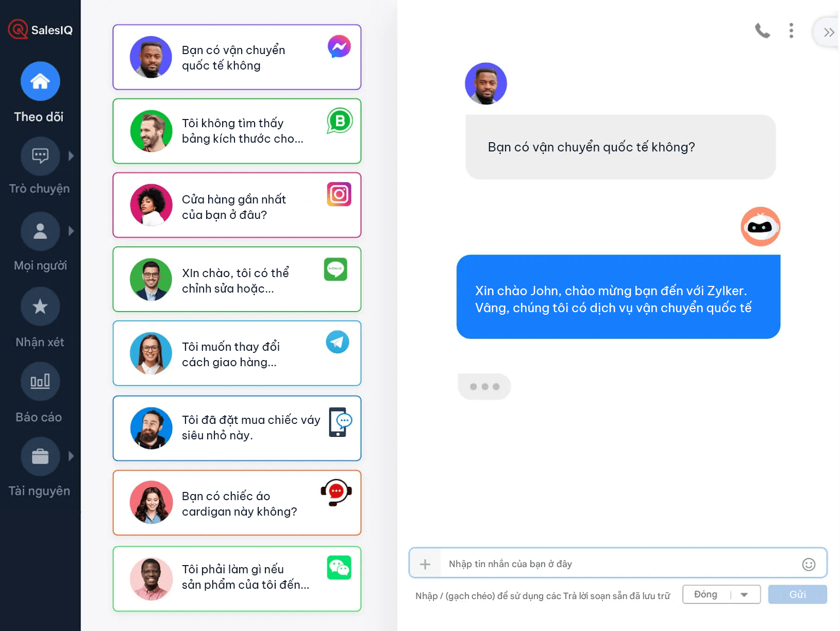Open the Trò chuyện chat icon
The height and width of the screenshot is (631, 840).
click(x=40, y=156)
